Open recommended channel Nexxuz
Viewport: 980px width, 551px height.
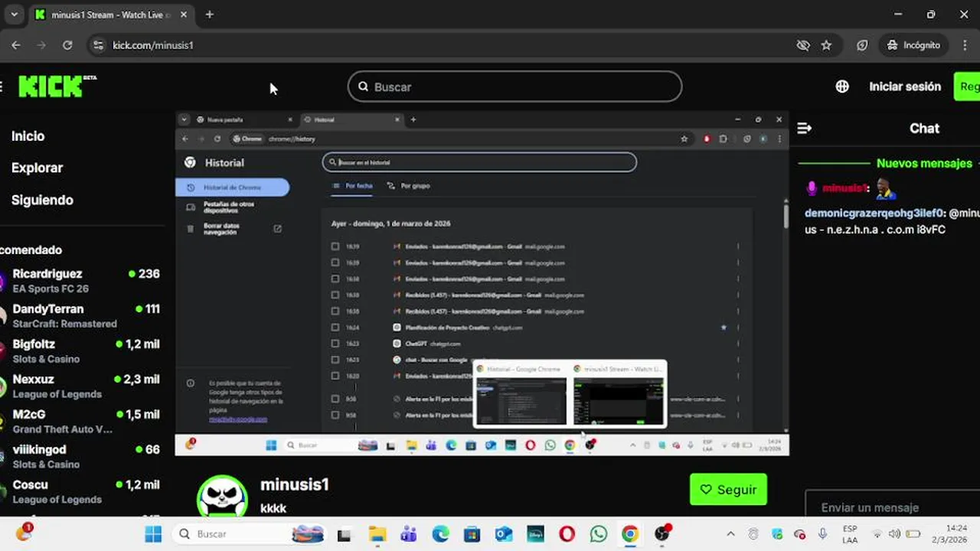tap(81, 386)
